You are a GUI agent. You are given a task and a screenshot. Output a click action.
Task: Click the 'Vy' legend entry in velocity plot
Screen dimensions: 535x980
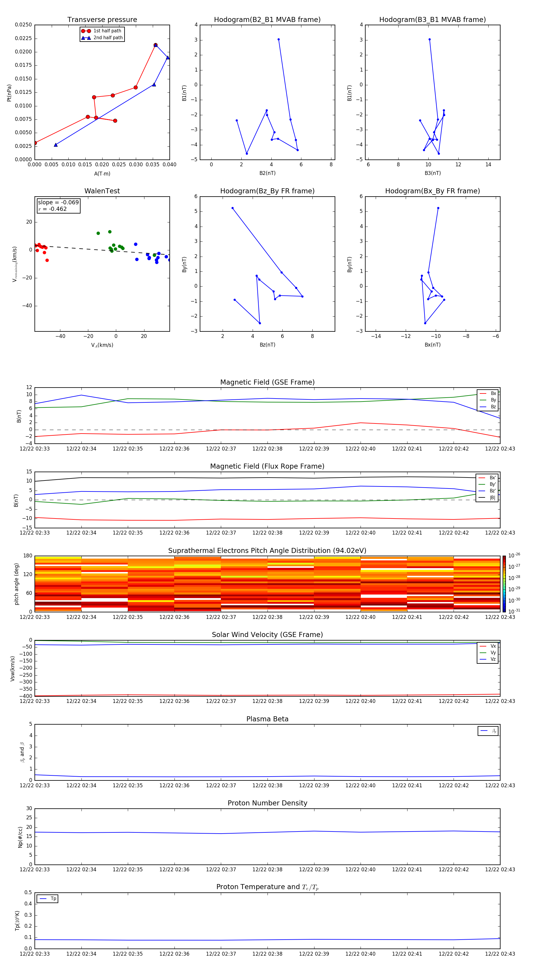point(488,652)
